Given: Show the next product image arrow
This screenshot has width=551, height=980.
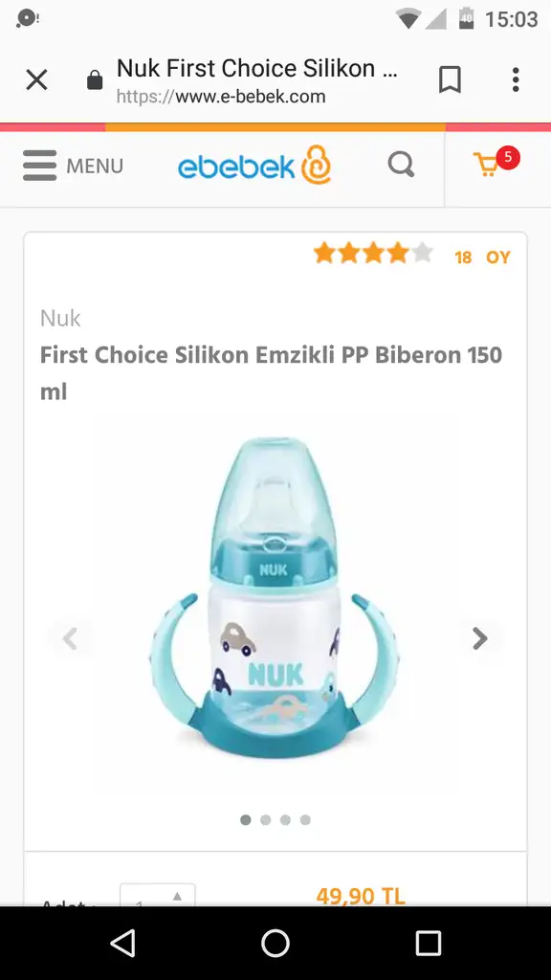Looking at the screenshot, I should coord(480,638).
